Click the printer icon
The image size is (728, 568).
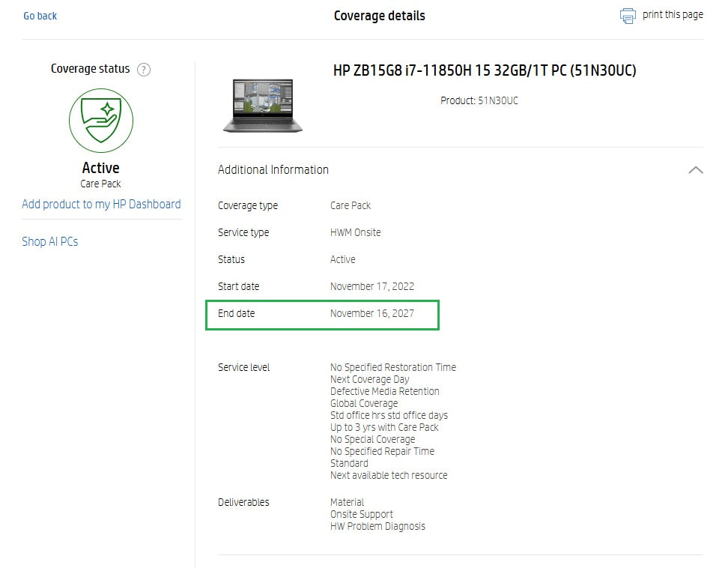point(628,16)
